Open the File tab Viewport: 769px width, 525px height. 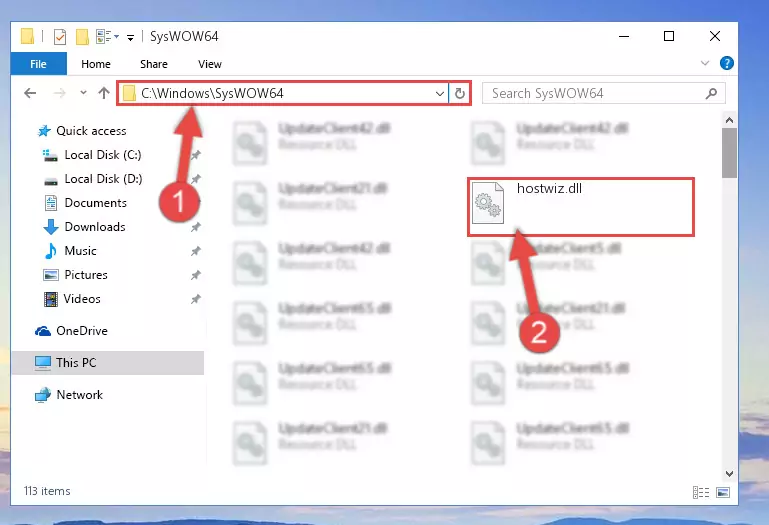pyautogui.click(x=38, y=64)
